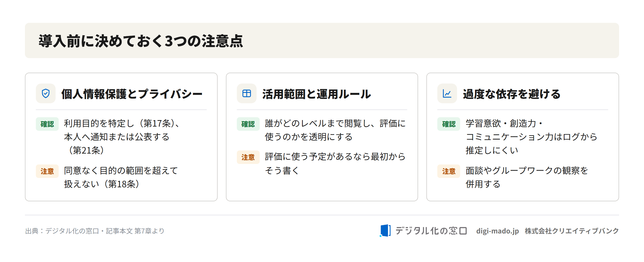Click 株式会社クリエイティブバンク company name

(572, 231)
